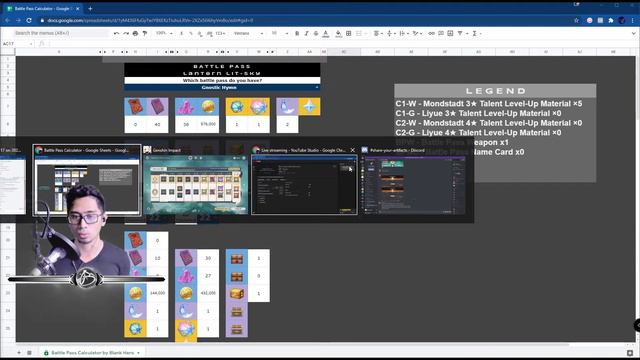Decrease decimal places
640x360 pixels.
200,33
